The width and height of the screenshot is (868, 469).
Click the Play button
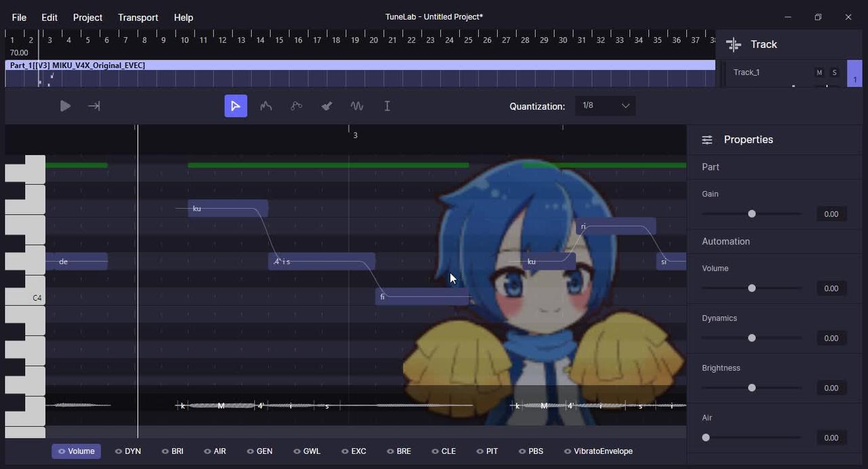(65, 106)
